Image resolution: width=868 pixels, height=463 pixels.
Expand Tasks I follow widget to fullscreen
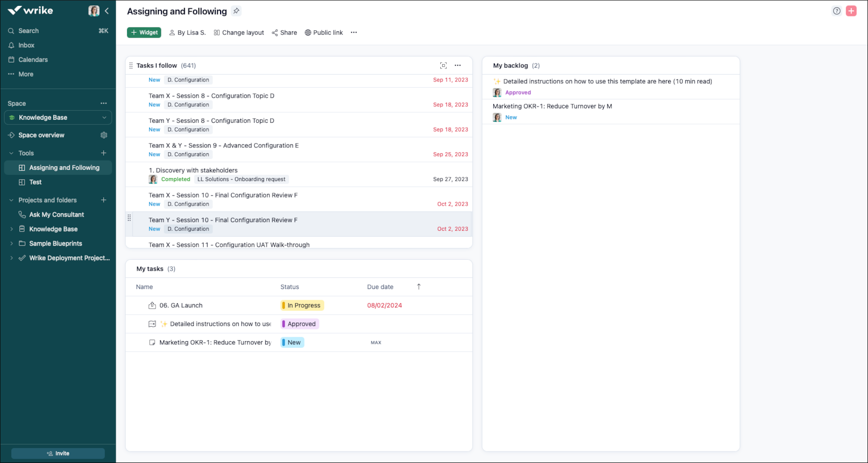point(443,66)
